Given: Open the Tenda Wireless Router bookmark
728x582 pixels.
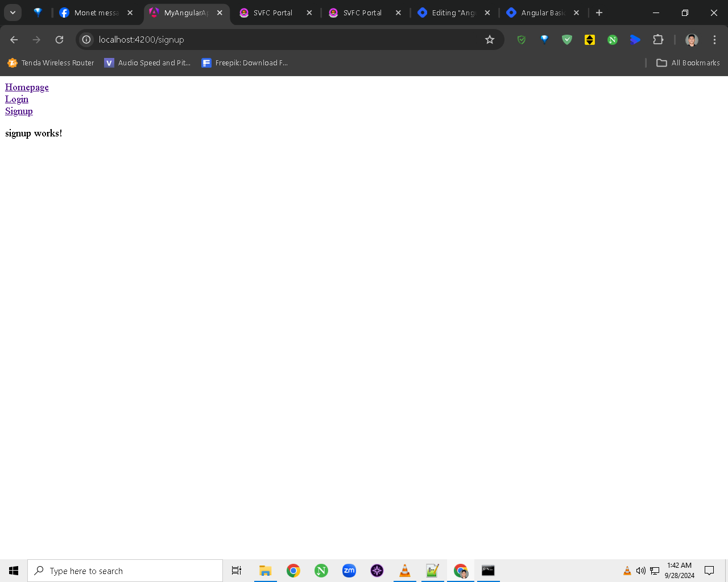Looking at the screenshot, I should 51,63.
